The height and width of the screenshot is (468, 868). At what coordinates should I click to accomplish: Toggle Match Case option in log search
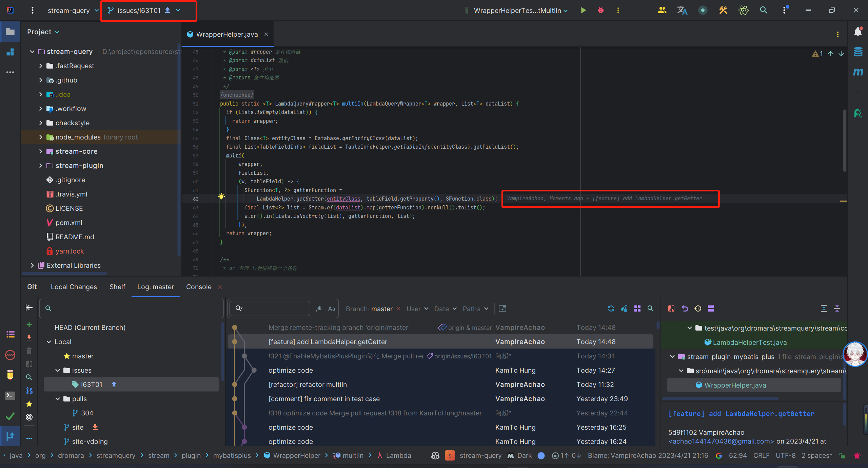pos(331,308)
